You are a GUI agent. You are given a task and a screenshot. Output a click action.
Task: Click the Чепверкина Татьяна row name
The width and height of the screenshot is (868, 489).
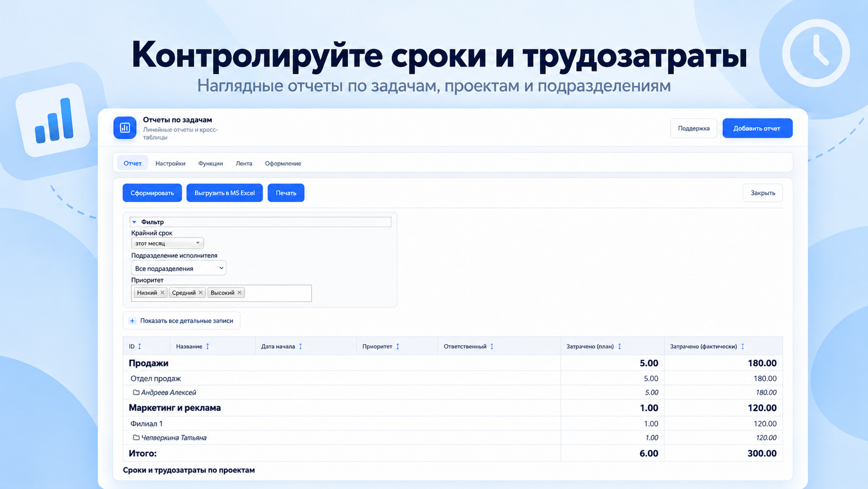[174, 438]
